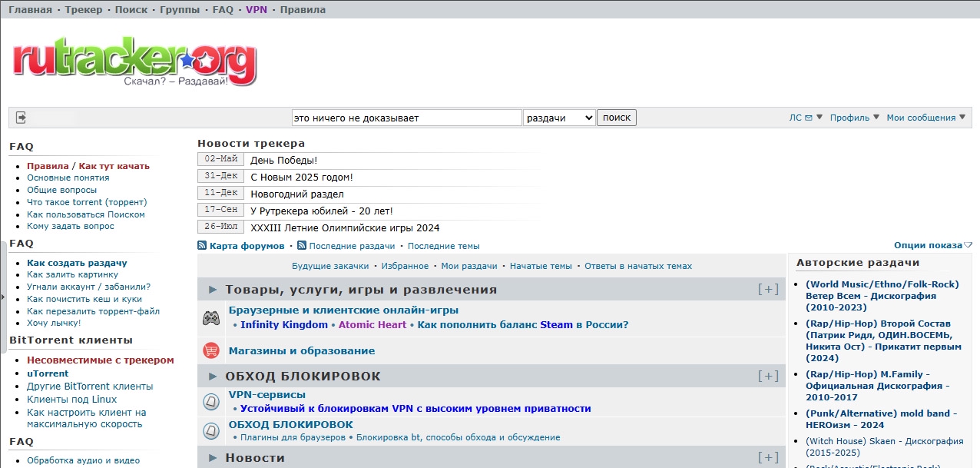This screenshot has width=980, height=468.
Task: Open the Мои сообщения dropdown menu
Action: (926, 118)
